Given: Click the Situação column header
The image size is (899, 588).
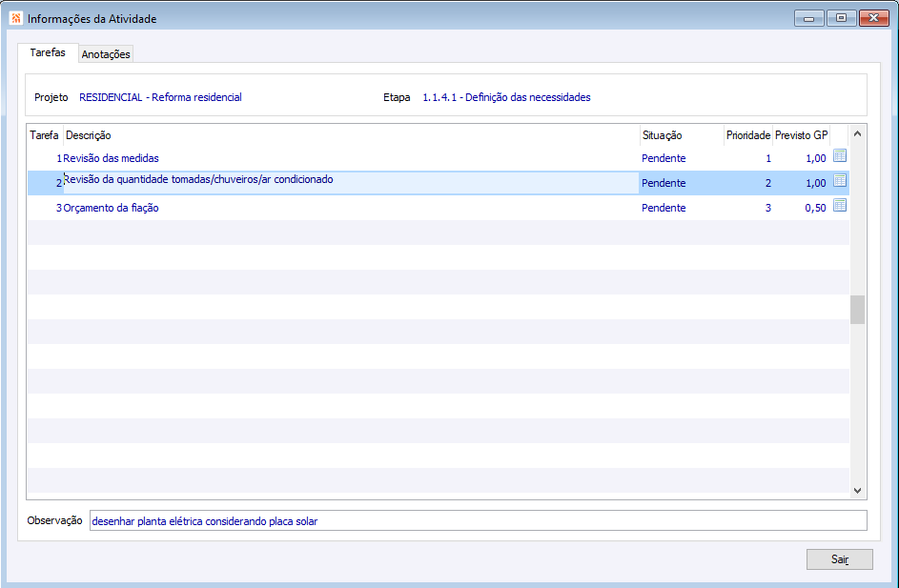Looking at the screenshot, I should tap(681, 135).
